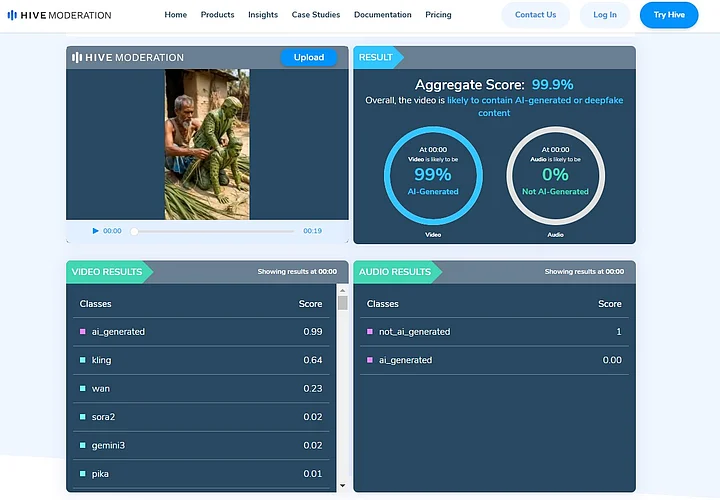The image size is (720, 500).
Task: Click the video progress slider handle
Action: click(x=135, y=231)
